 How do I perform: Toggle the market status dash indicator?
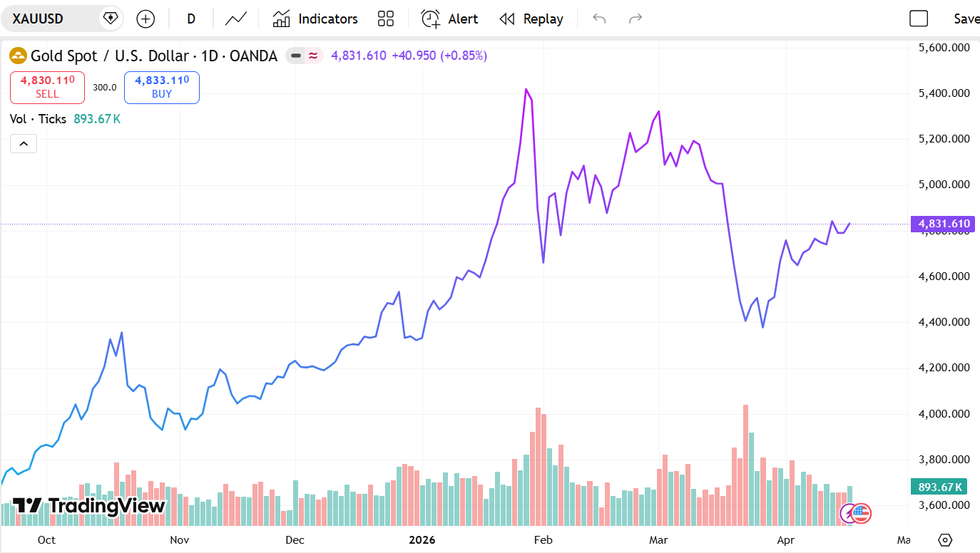[296, 56]
